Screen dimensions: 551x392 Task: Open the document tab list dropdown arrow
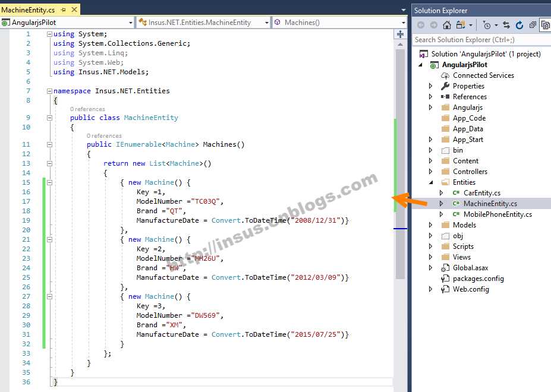pos(404,10)
